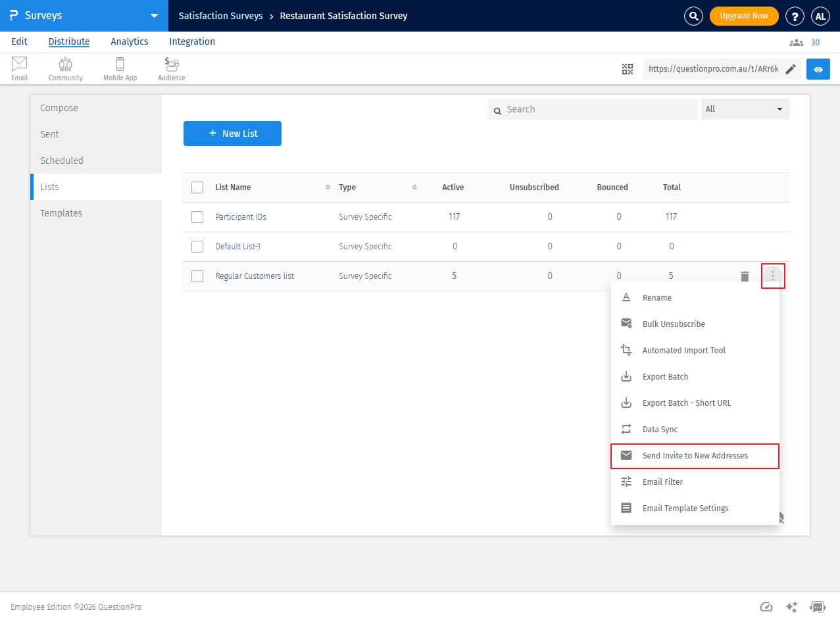The image size is (840, 621).
Task: Choose Send Invite to New Addresses
Action: [x=695, y=456]
